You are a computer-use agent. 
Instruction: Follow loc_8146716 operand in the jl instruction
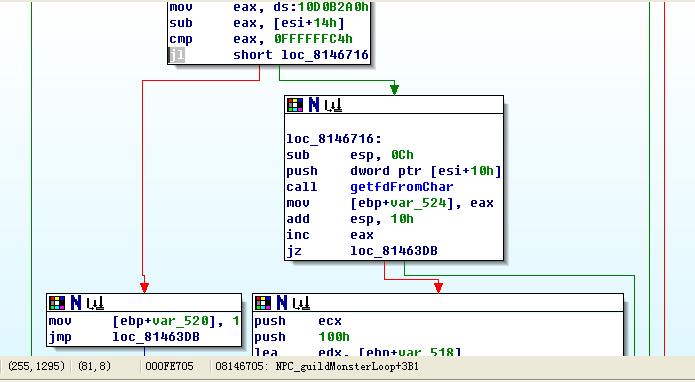click(325, 55)
